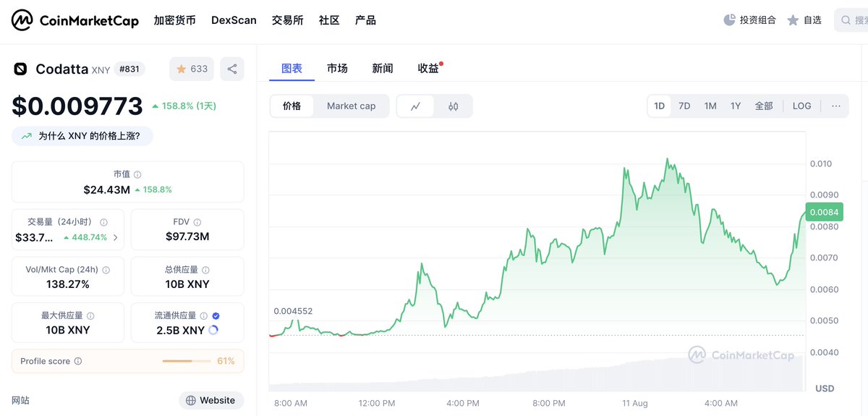The height and width of the screenshot is (416, 868).
Task: Switch to line chart icon
Action: pyautogui.click(x=416, y=106)
